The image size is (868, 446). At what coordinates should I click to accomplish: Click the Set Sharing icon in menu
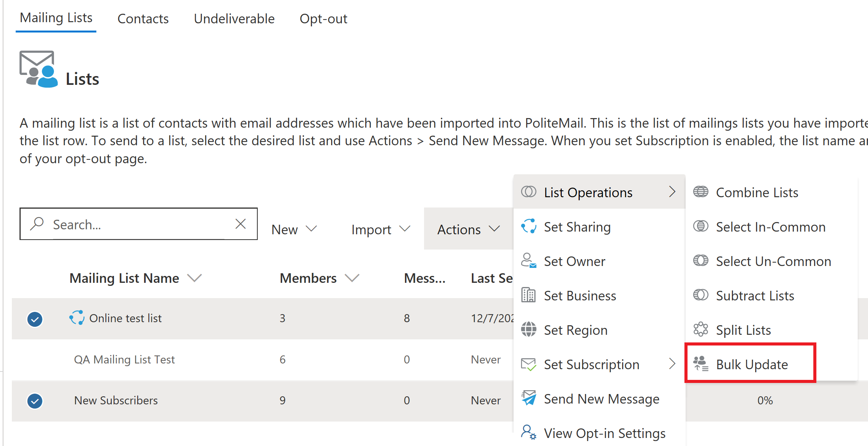click(x=528, y=226)
